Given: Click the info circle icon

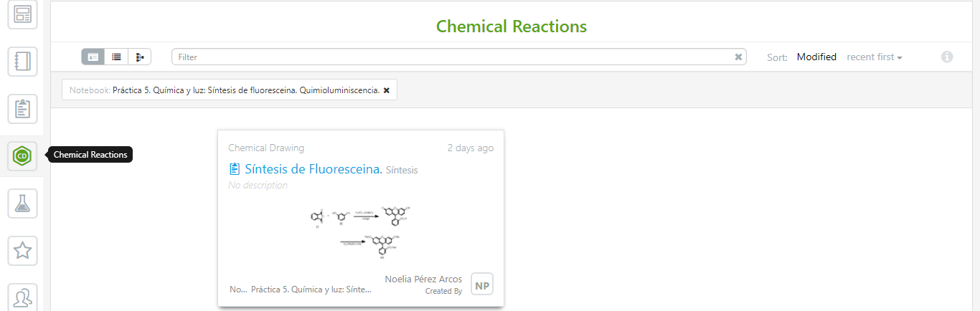Looking at the screenshot, I should coord(947,57).
